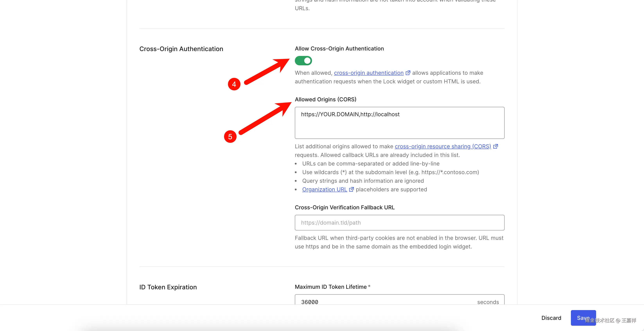Save the application settings
The image size is (644, 331).
[583, 318]
